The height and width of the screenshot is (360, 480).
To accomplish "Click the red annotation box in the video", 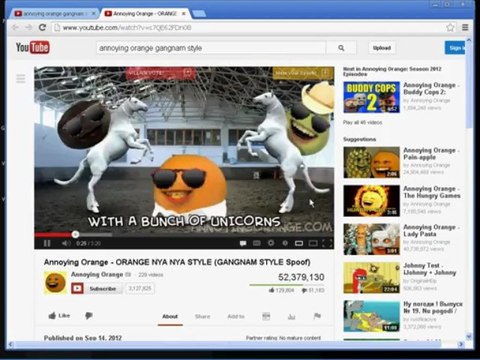I will click(160, 73).
